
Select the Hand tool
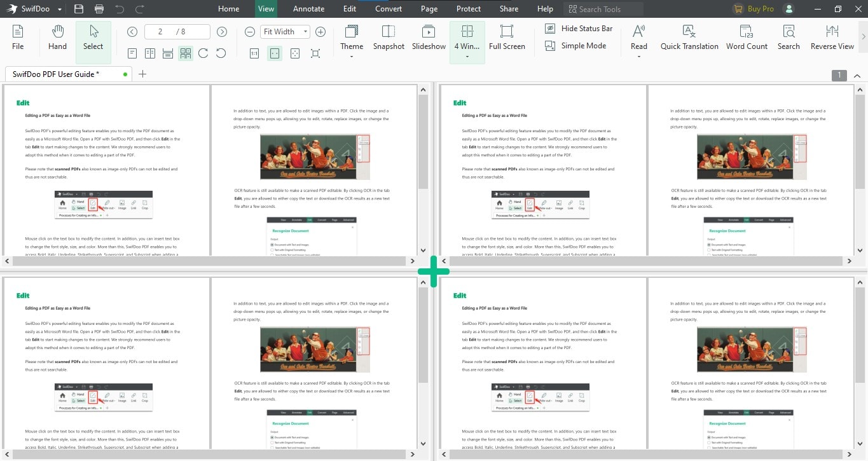point(57,36)
